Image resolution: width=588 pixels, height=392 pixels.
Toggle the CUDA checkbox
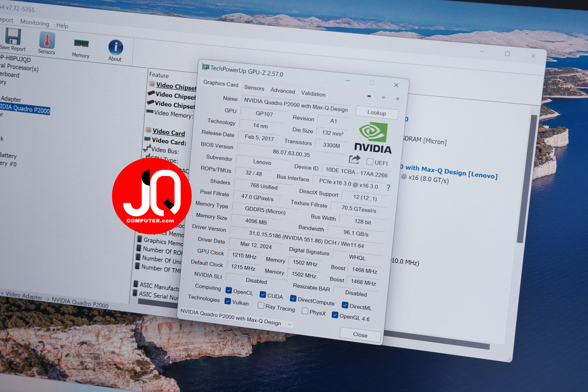(263, 294)
